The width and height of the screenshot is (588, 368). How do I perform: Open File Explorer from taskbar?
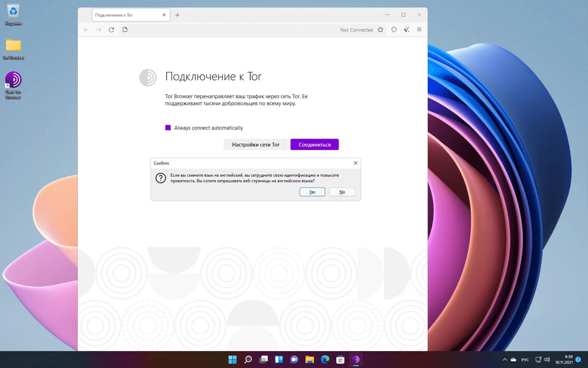(309, 360)
